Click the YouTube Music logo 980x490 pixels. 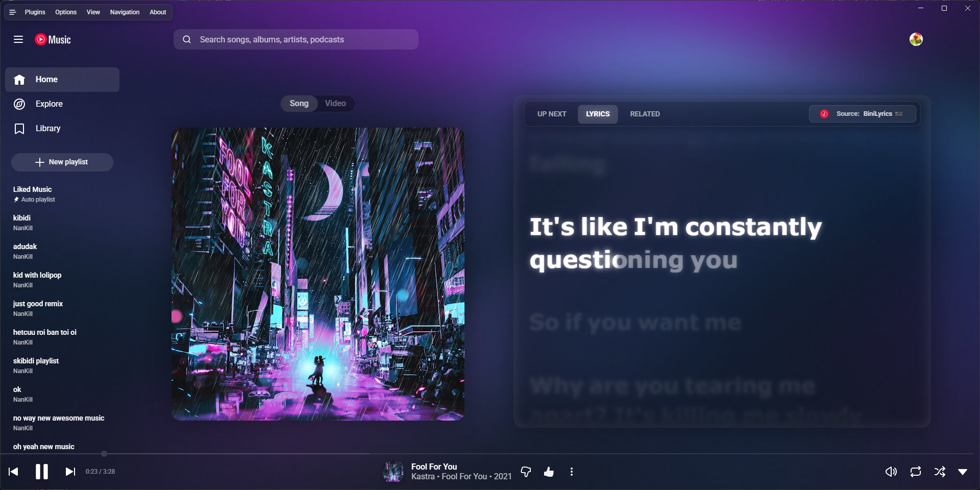point(53,39)
